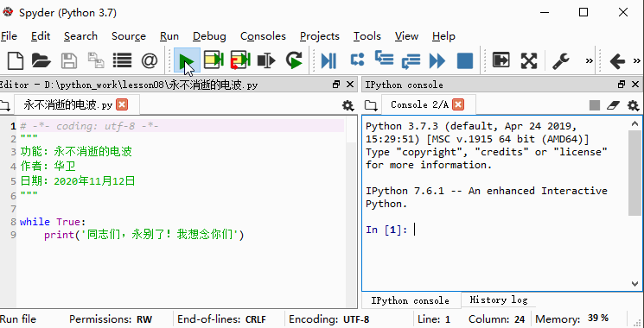Click console input prompt In [1]
The height and width of the screenshot is (328, 644).
coord(386,230)
